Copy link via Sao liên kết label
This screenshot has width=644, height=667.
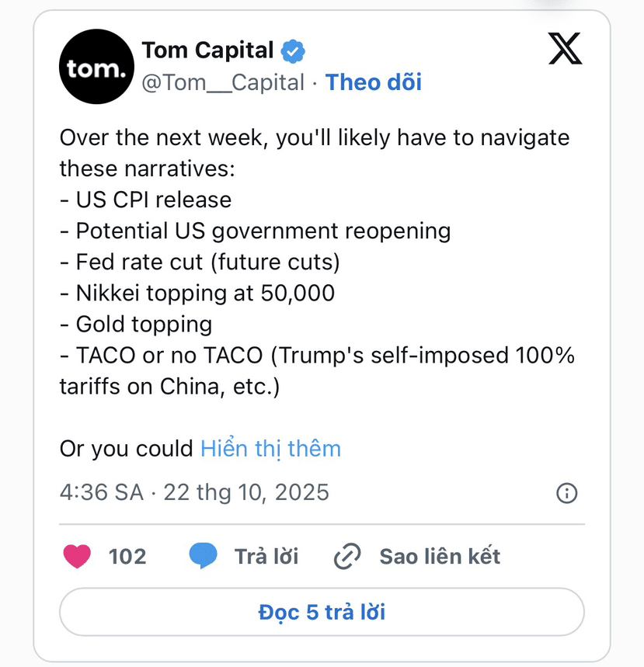click(x=440, y=556)
